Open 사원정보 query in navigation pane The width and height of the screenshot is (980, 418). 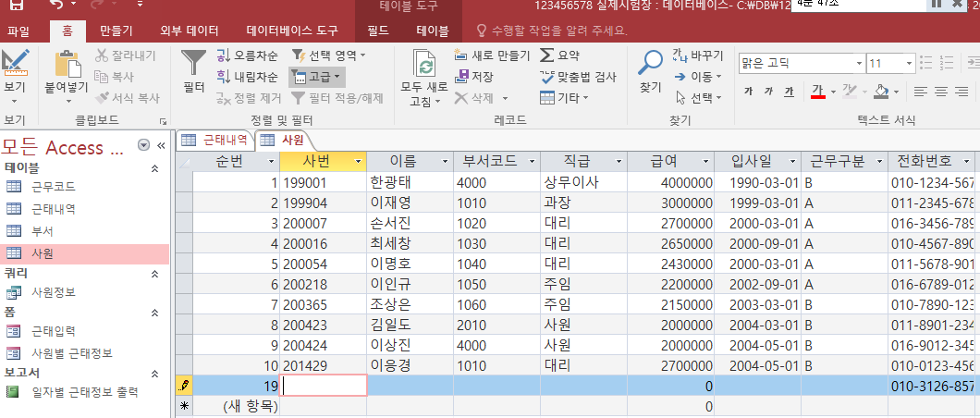[x=54, y=292]
